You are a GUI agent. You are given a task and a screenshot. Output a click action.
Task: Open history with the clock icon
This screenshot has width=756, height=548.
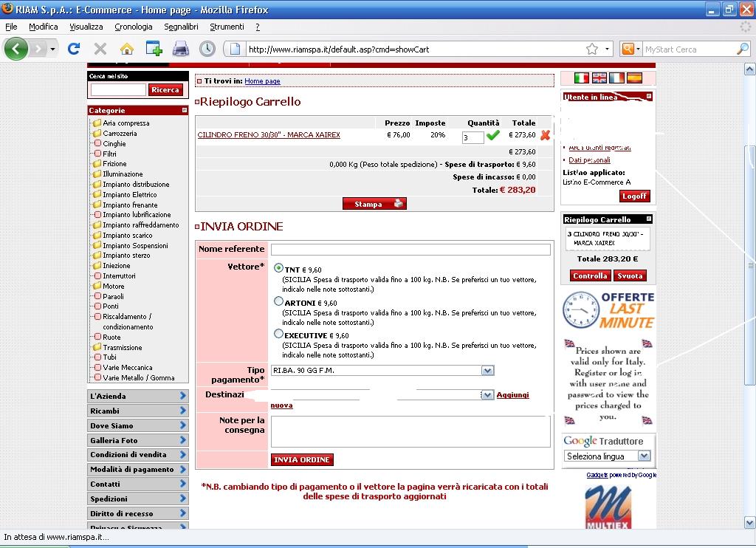point(207,49)
